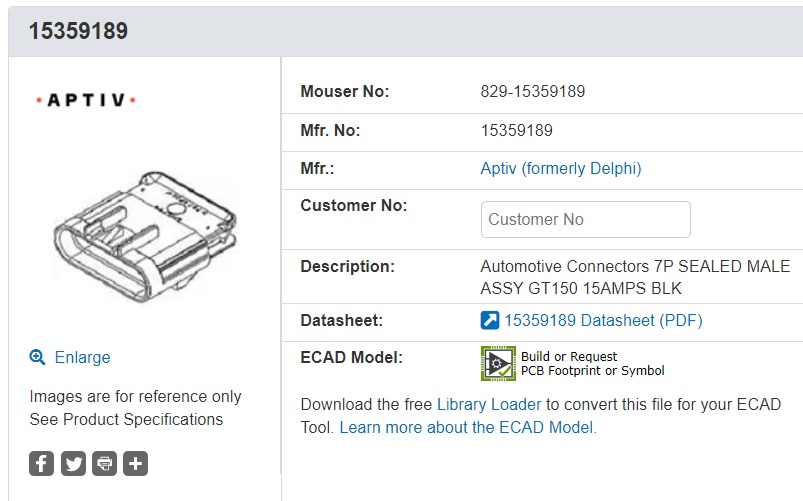Image resolution: width=803 pixels, height=501 pixels.
Task: Share the product on Facebook
Action: 41,463
